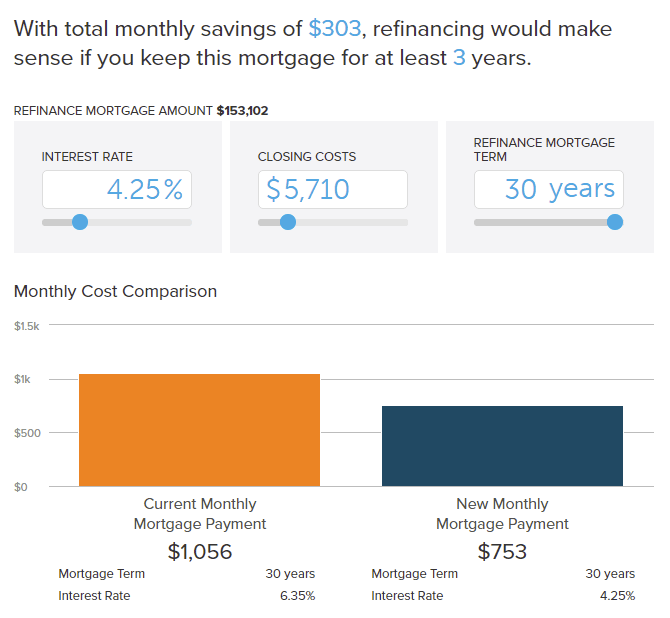Image resolution: width=670 pixels, height=618 pixels.
Task: Click the refinance mortgage term slider handle
Action: (615, 222)
